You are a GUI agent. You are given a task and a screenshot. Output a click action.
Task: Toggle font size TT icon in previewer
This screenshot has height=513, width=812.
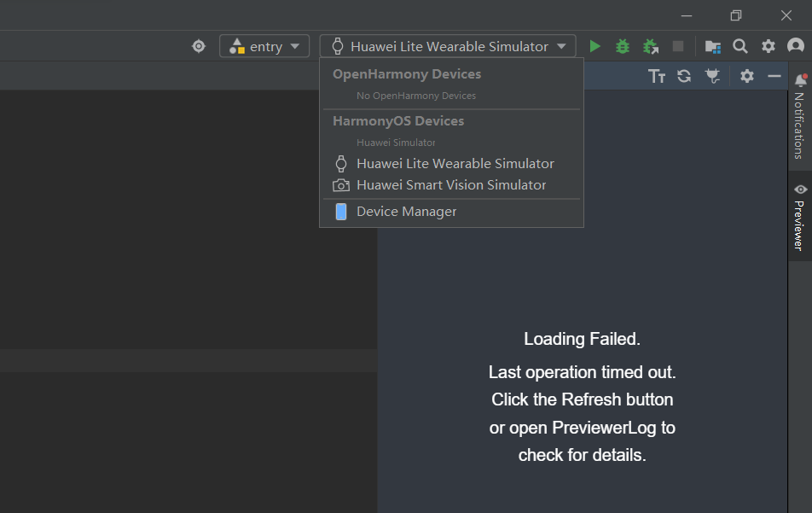pos(657,76)
